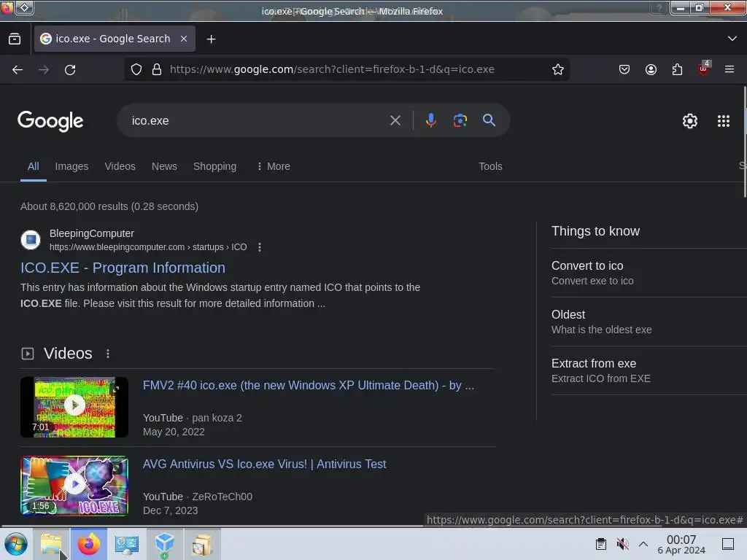Open Google quick settings gear

pos(690,121)
